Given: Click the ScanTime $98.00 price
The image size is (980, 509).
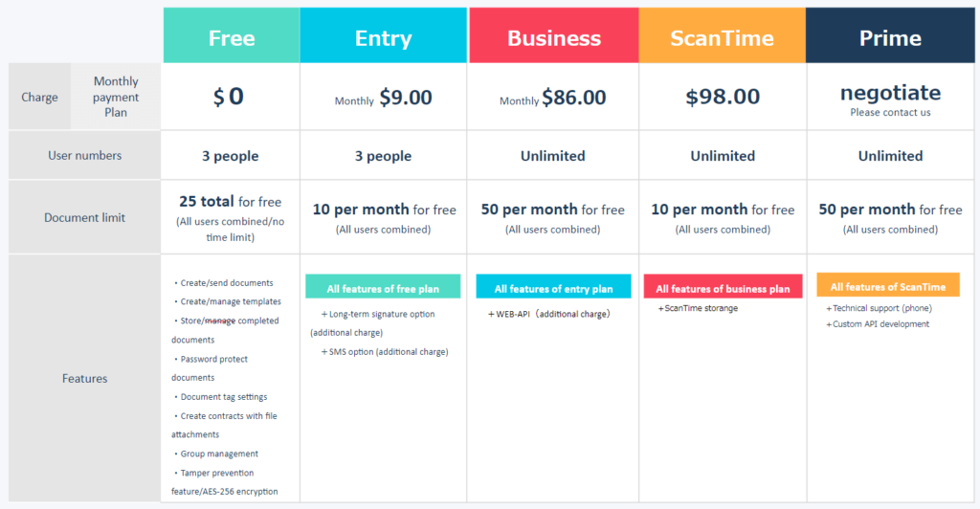Looking at the screenshot, I should click(723, 97).
